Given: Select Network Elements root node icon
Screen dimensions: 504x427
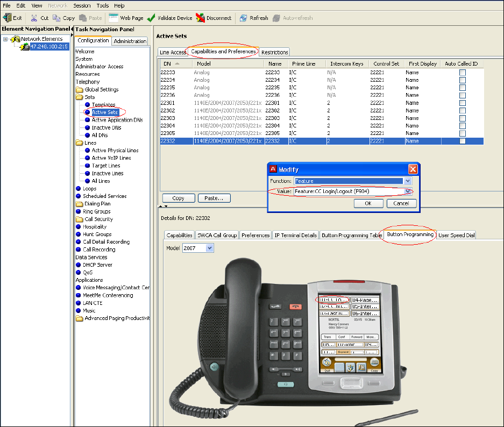Looking at the screenshot, I should pyautogui.click(x=15, y=39).
